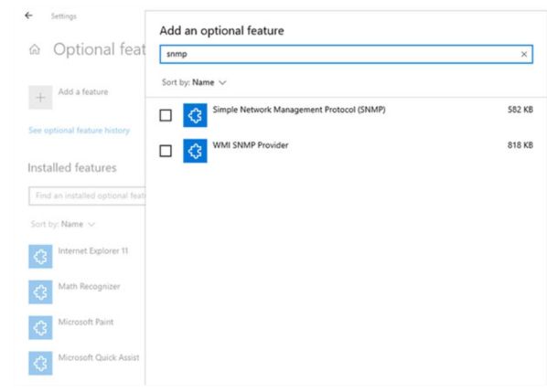Click the Settings title text
This screenshot has height=392, width=547.
click(x=63, y=16)
